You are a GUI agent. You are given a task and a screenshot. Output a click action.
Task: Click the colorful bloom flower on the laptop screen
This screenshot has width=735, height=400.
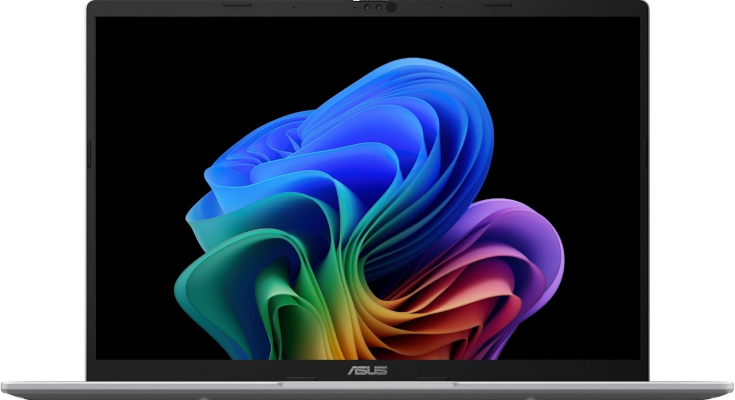coord(369,209)
